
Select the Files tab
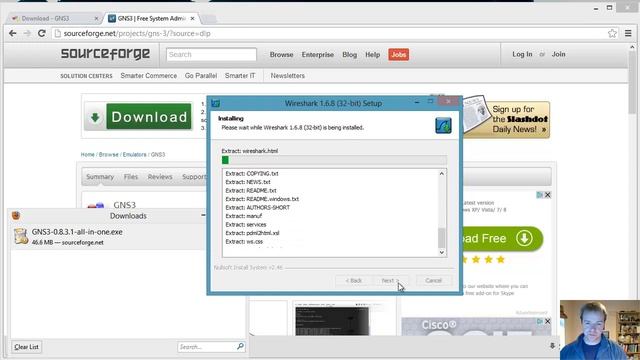coord(131,177)
